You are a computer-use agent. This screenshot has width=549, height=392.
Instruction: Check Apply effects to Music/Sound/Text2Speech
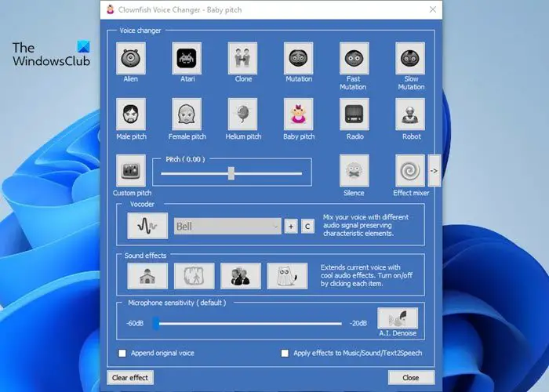click(x=285, y=353)
